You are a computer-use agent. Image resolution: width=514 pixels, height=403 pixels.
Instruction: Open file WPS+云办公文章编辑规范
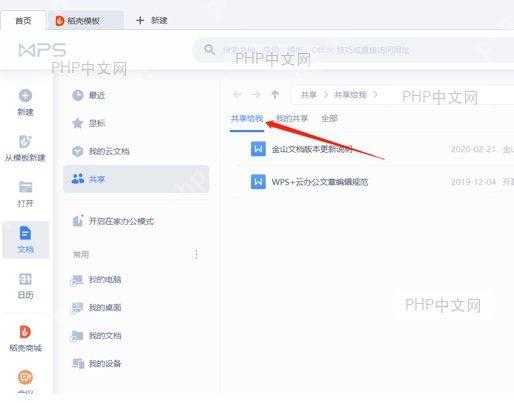click(x=320, y=182)
